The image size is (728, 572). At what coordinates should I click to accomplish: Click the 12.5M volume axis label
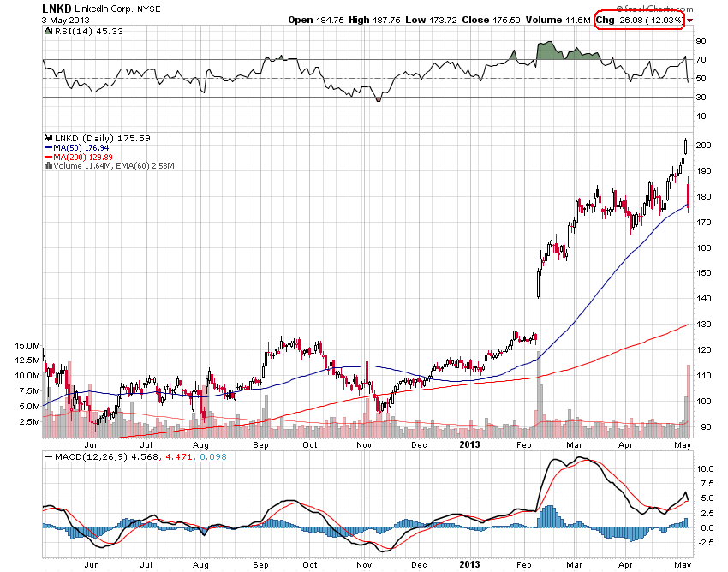coord(27,360)
